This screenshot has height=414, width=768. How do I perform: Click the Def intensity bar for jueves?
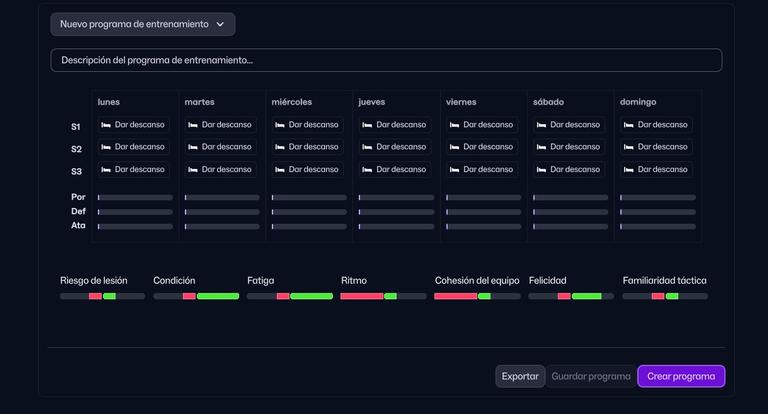tap(396, 212)
